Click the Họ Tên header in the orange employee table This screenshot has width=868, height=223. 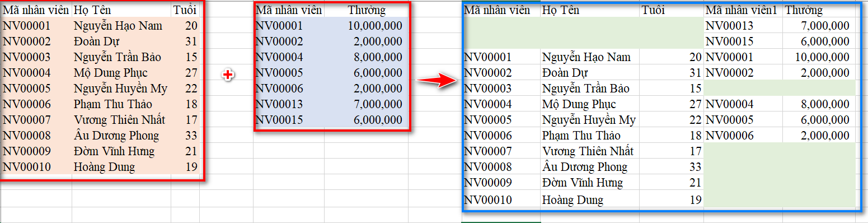coord(92,10)
